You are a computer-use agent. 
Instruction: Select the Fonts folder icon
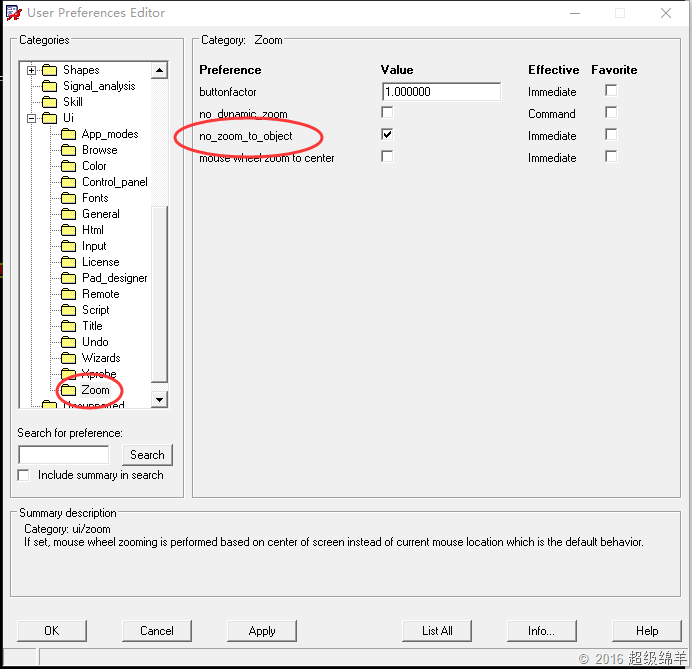point(69,198)
